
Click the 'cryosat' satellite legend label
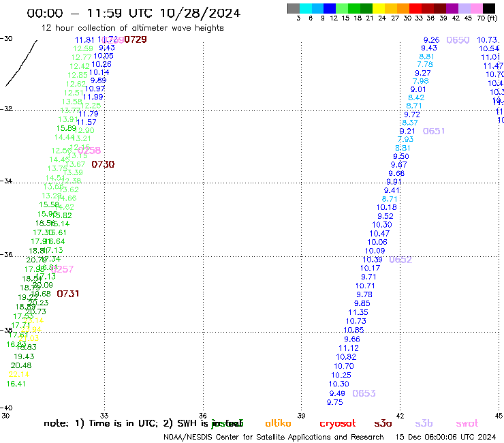[x=338, y=424]
